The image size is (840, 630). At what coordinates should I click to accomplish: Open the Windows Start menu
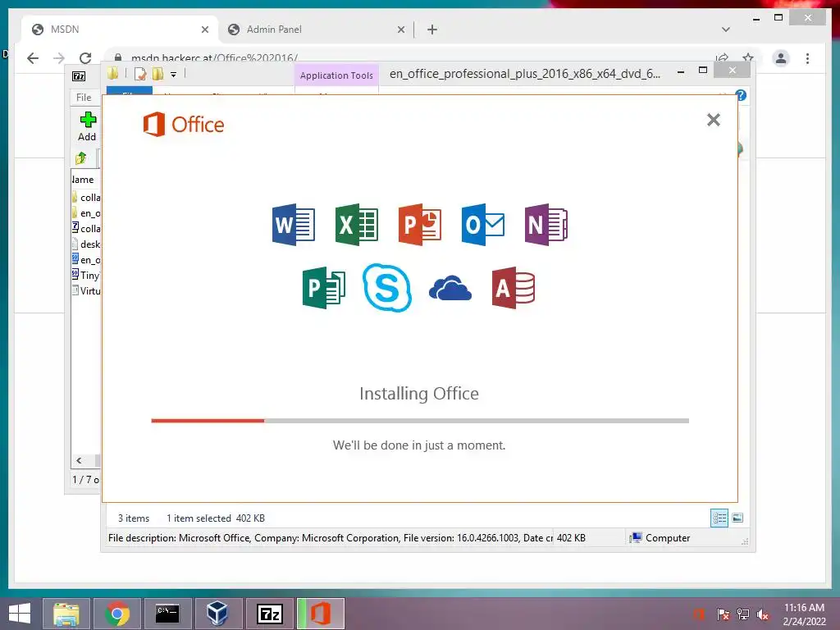pos(20,614)
